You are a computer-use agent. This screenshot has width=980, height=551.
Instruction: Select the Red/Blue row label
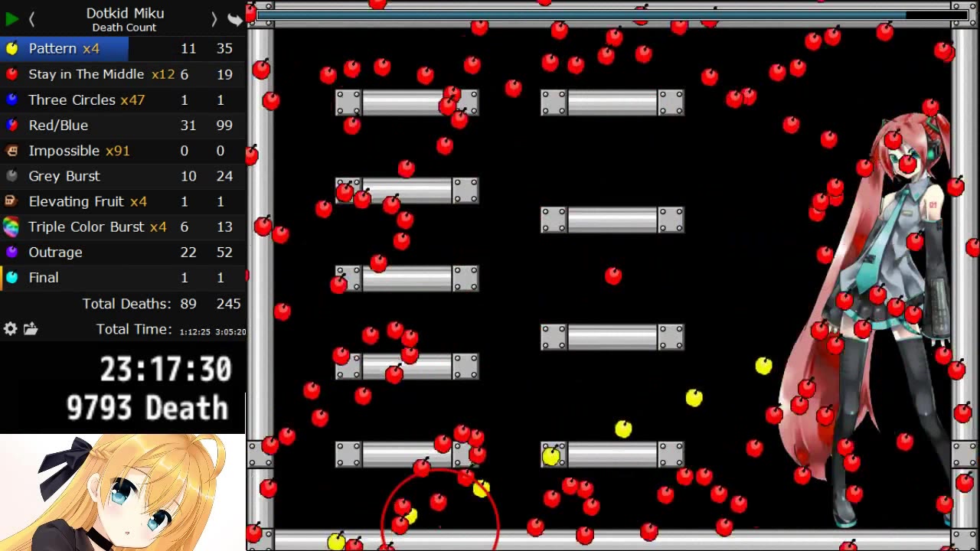pyautogui.click(x=58, y=125)
